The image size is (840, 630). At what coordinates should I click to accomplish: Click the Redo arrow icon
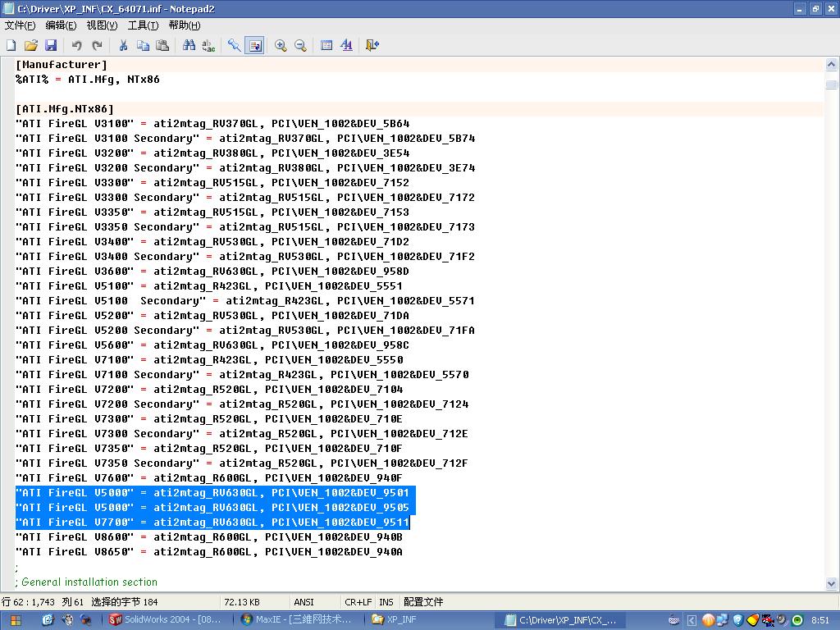tap(97, 46)
